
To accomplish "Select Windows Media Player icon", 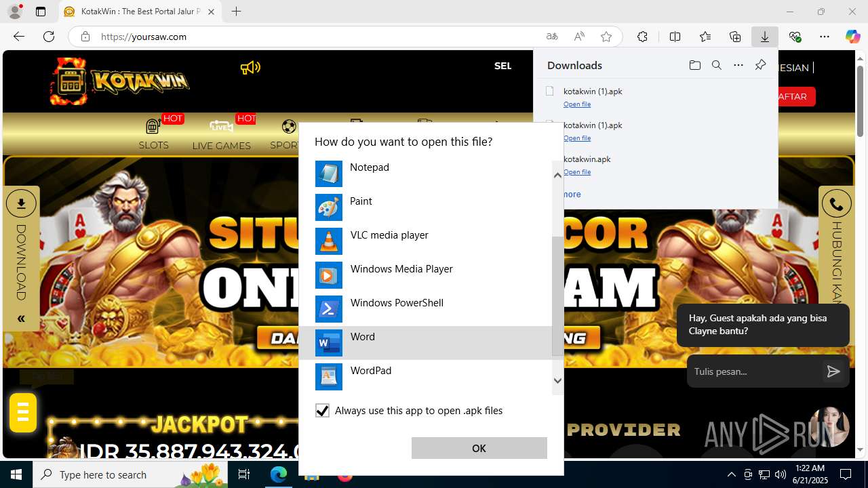I will click(329, 275).
